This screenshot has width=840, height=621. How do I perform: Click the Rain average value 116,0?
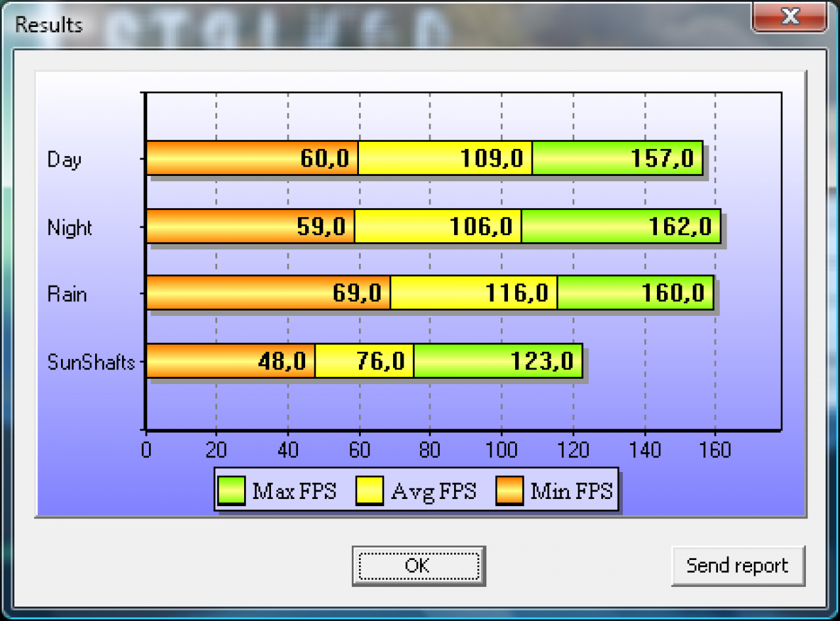[517, 293]
